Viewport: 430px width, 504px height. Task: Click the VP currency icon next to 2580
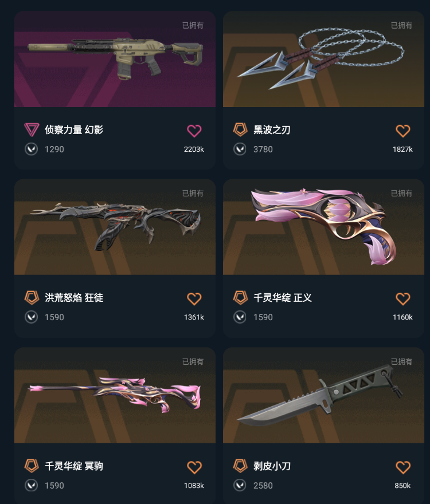pos(240,485)
